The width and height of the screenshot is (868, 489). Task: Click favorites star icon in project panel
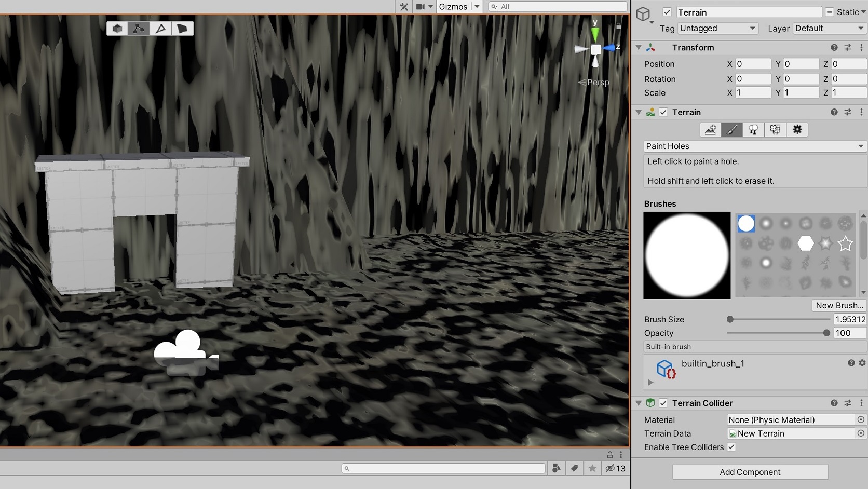pos(592,468)
